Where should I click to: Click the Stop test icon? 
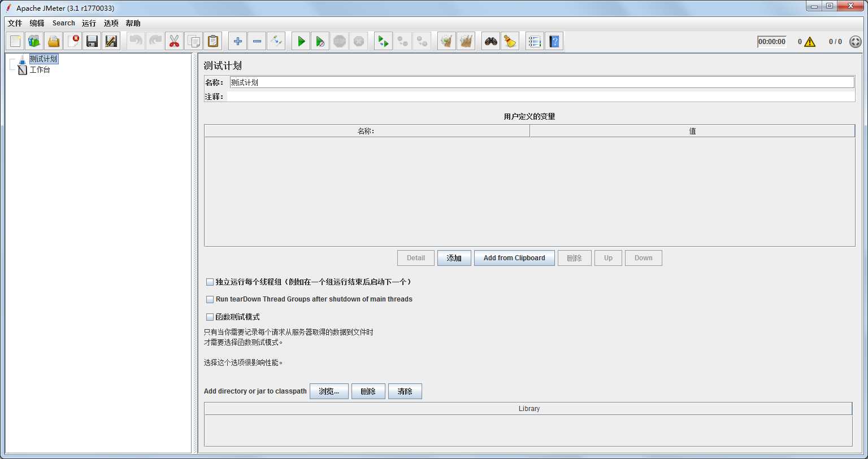pyautogui.click(x=340, y=41)
